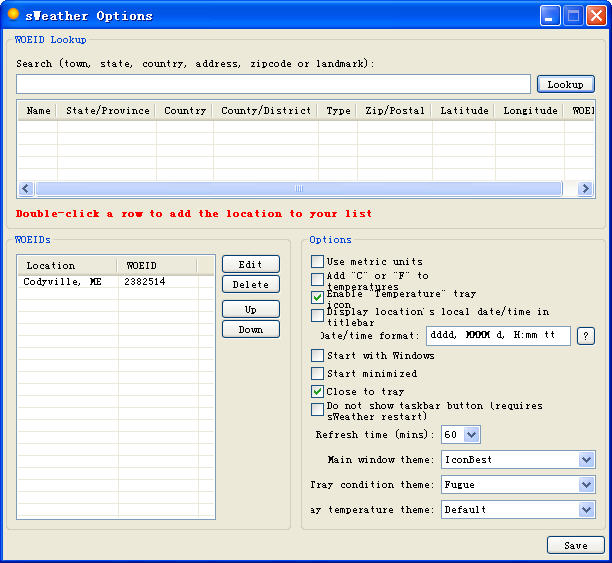Screen dimensions: 612x563
Task: Click the lookup results scroll right arrow
Action: tap(585, 189)
